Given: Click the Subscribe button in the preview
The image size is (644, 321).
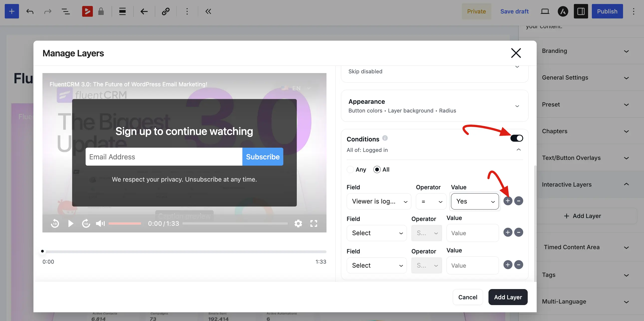Looking at the screenshot, I should click(263, 157).
